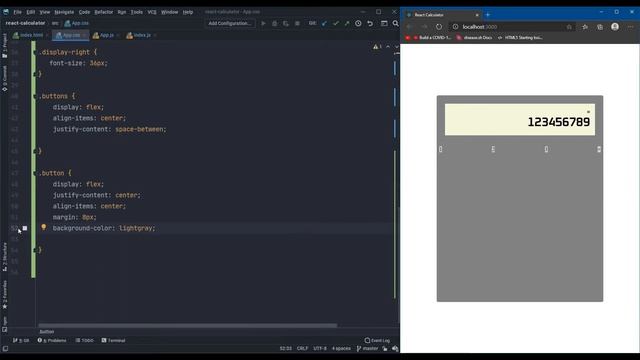The image size is (640, 360).
Task: Open HTML5 Starting bookmark
Action: point(520,38)
